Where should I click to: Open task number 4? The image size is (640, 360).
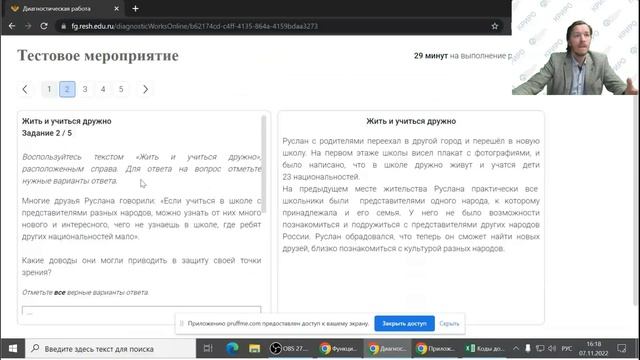[103, 89]
